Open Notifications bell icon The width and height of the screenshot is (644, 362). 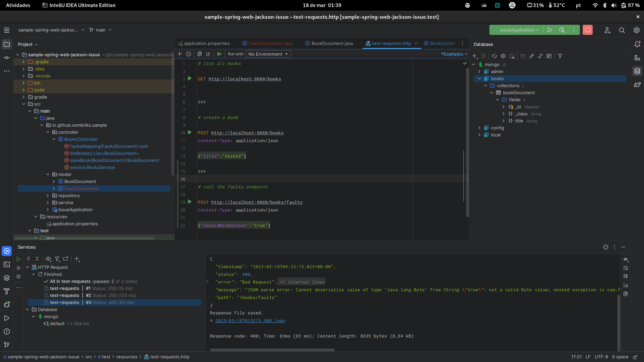coord(637,44)
